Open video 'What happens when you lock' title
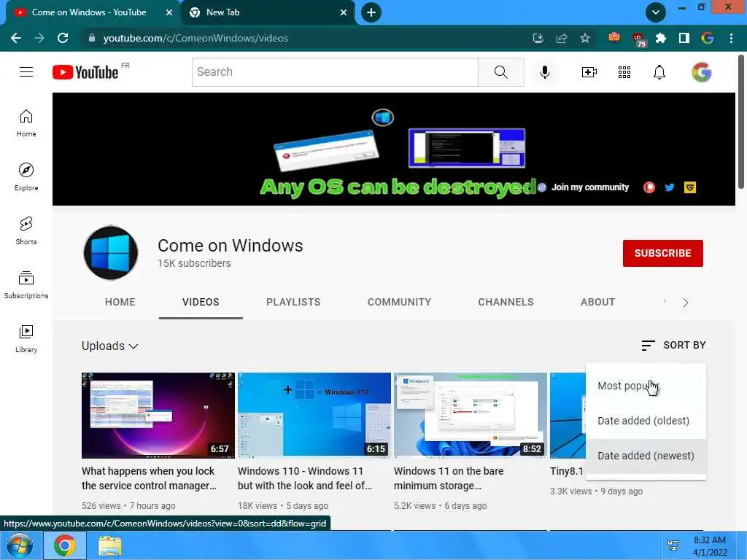The width and height of the screenshot is (747, 560). pos(149,478)
